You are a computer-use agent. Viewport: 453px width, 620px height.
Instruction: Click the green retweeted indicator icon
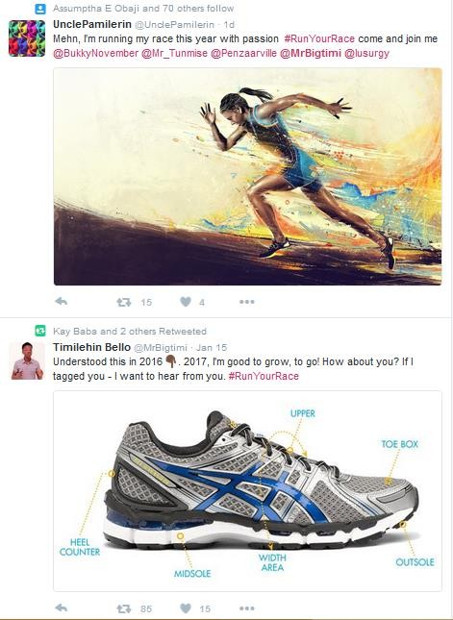point(40,331)
